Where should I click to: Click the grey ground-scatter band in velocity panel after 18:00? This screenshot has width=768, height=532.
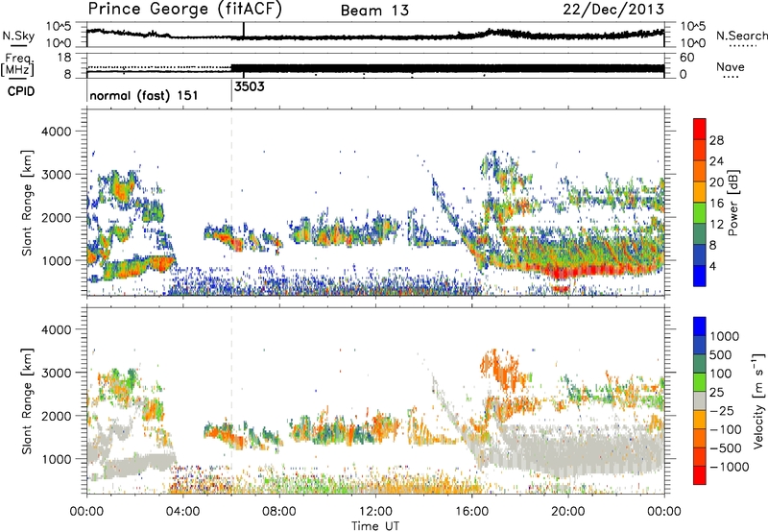(x=583, y=450)
